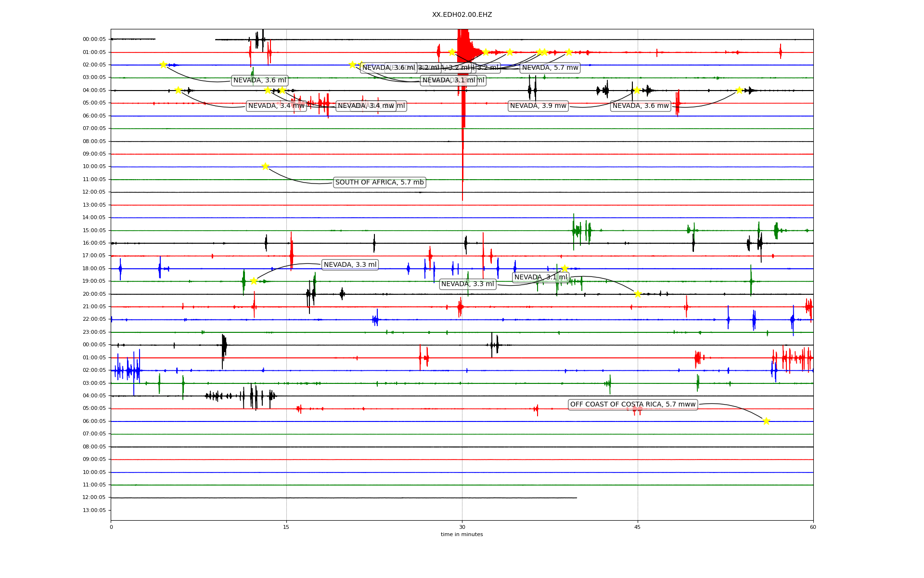Select the star on the 18:00:05 blue trace
924x578 pixels.
[x=565, y=268]
